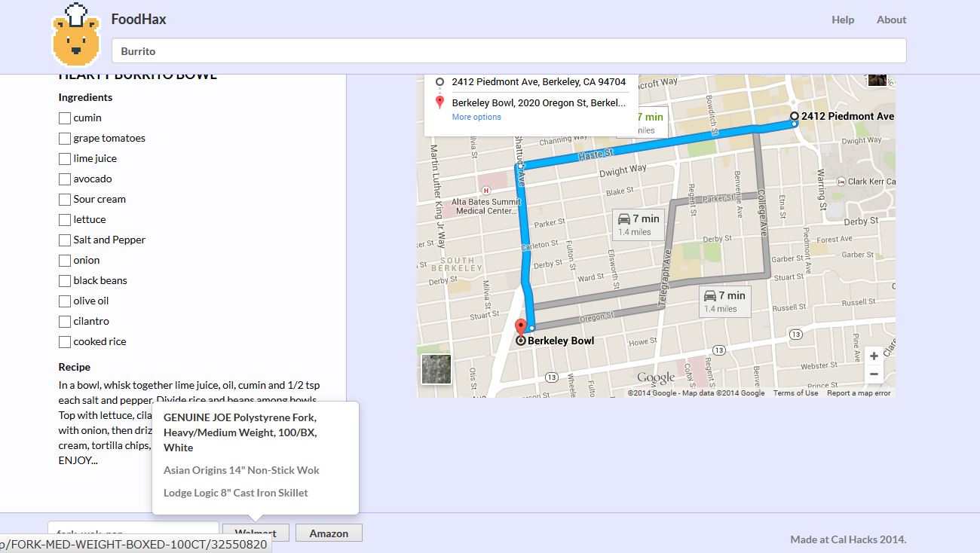Viewport: 980px width, 553px height.
Task: Tick the Sour cream checkbox
Action: click(x=65, y=200)
